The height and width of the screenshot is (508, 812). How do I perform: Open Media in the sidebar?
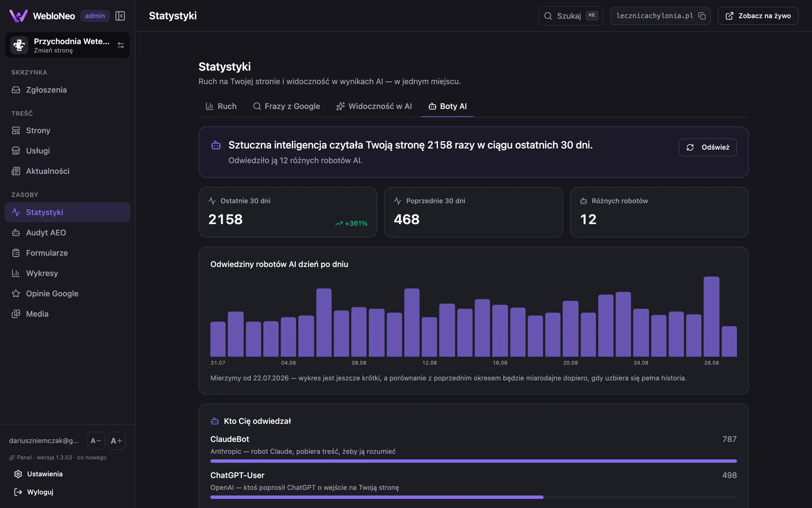pos(67,314)
